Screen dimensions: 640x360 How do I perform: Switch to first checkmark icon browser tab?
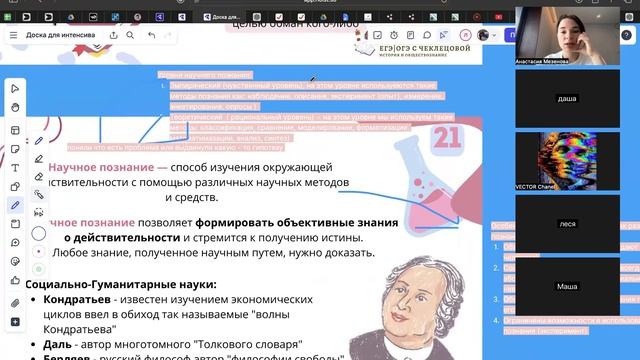coord(279,17)
